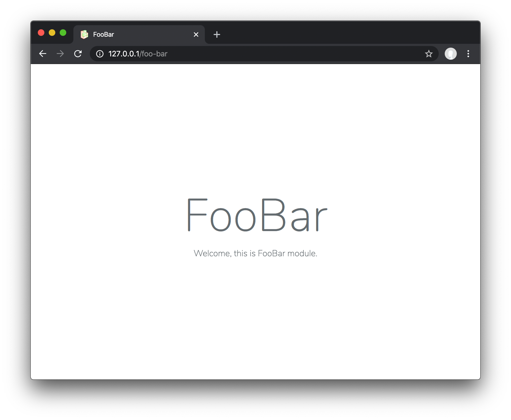Open the user profile avatar

(x=450, y=54)
